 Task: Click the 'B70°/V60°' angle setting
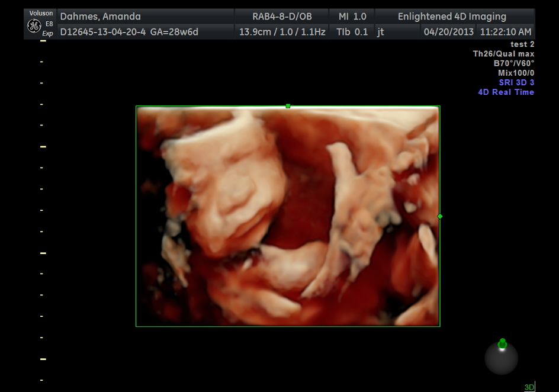pyautogui.click(x=514, y=63)
